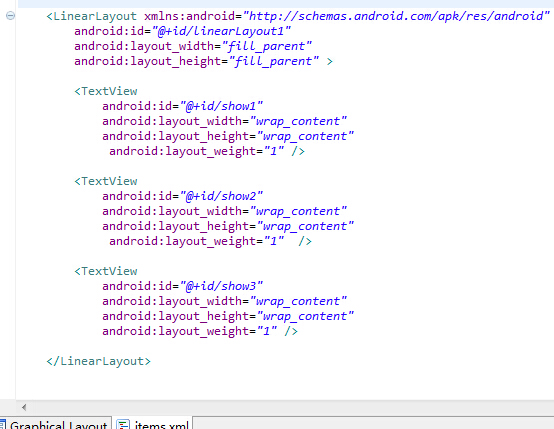
Task: Switch to the Graphical Layout tab
Action: [55, 423]
